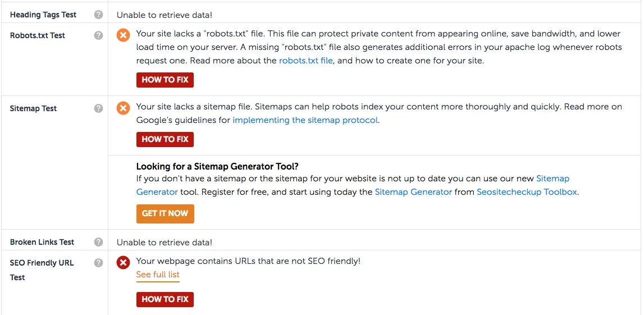Open Sitemap Generator link before 'from'
The width and height of the screenshot is (644, 315).
413,192
